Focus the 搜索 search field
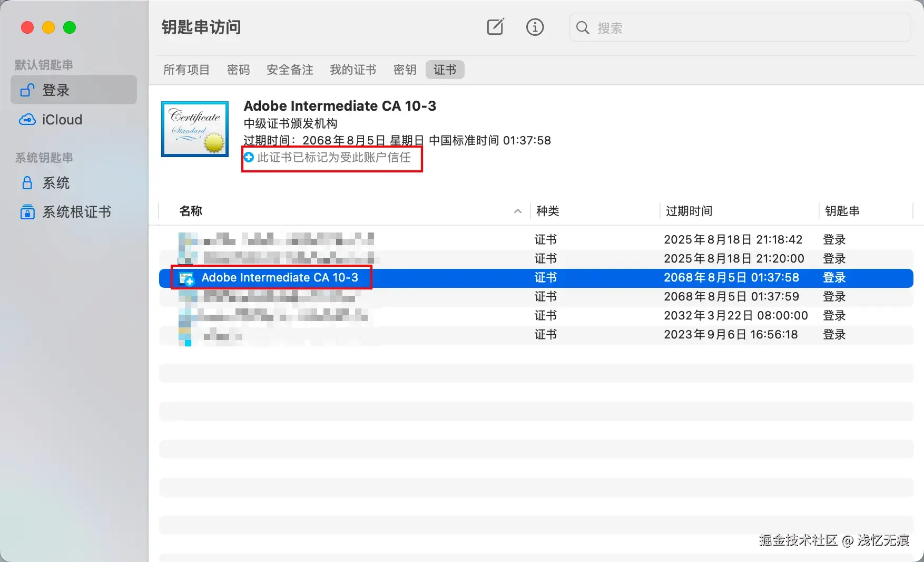Image resolution: width=924 pixels, height=562 pixels. (x=740, y=27)
